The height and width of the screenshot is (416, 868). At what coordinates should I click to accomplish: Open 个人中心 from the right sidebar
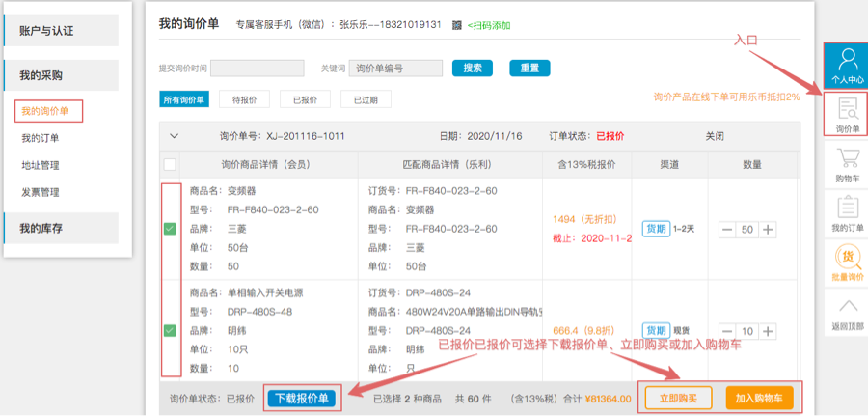pyautogui.click(x=846, y=66)
